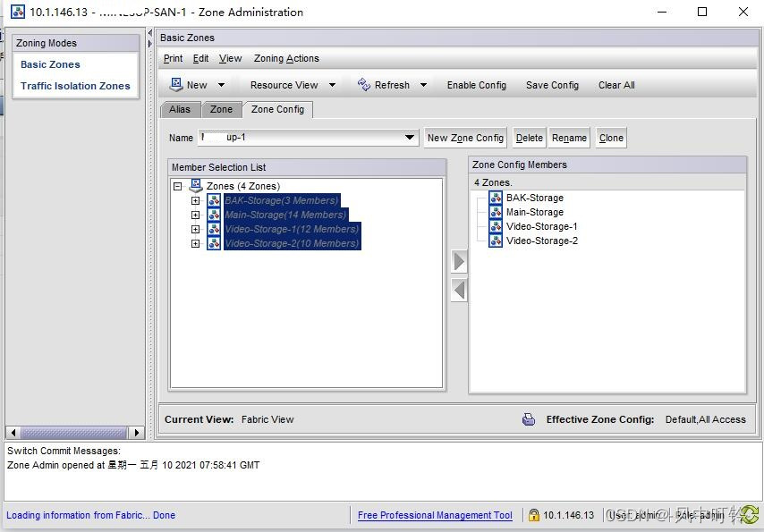
Task: Collapse the left panel using splitter arrow
Action: pyautogui.click(x=149, y=33)
